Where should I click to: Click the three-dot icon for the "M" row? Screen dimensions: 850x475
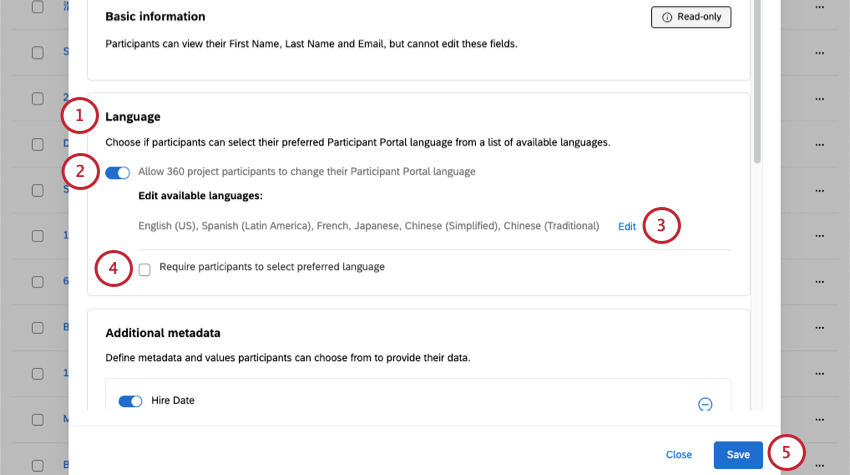click(x=820, y=420)
